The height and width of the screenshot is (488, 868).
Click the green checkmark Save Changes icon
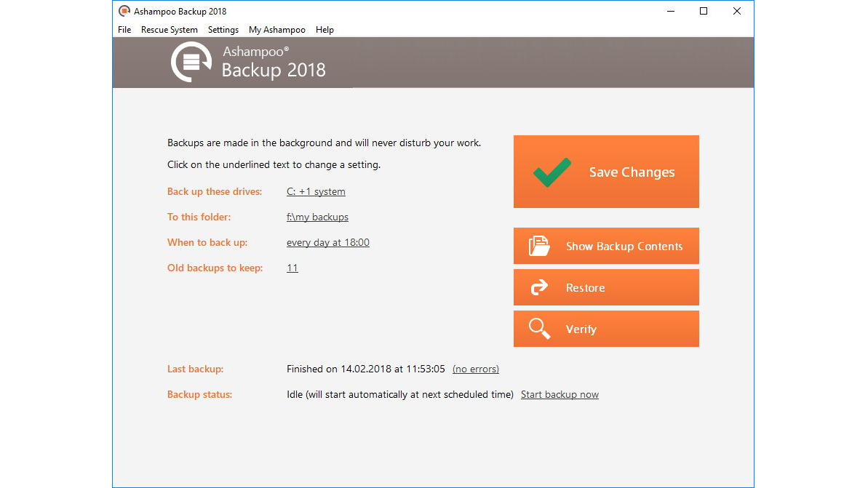[552, 172]
